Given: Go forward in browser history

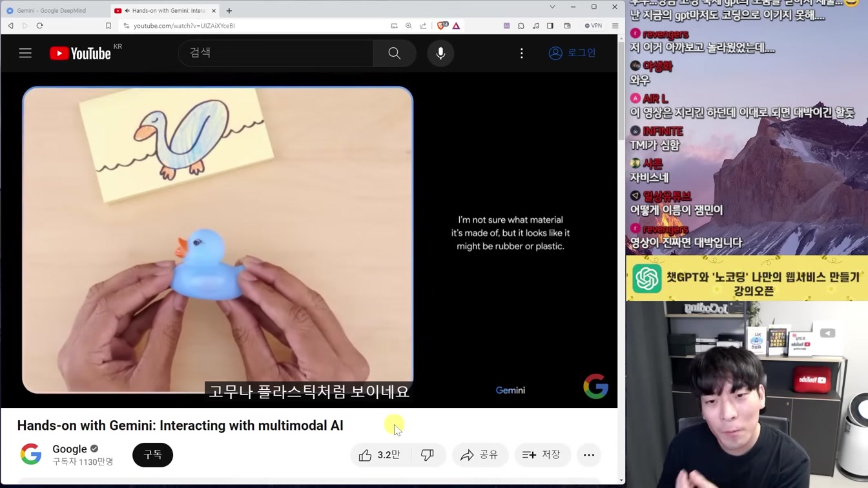Looking at the screenshot, I should [25, 26].
